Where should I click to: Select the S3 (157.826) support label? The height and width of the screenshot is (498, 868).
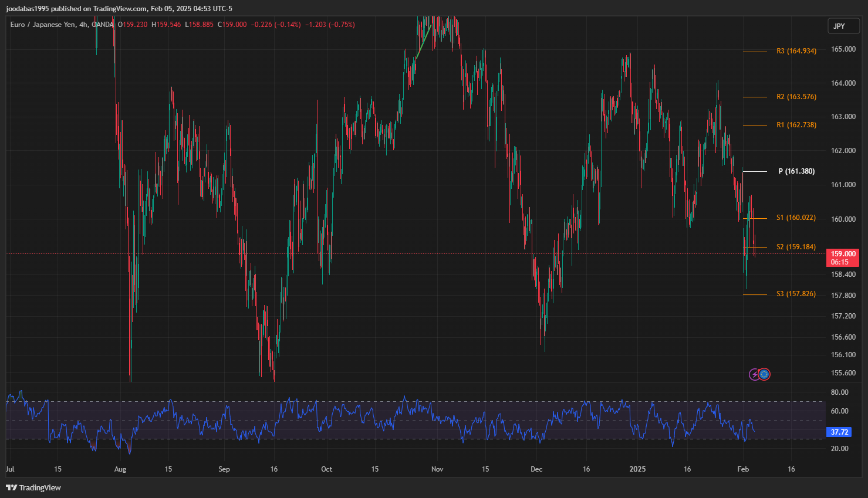pyautogui.click(x=795, y=294)
